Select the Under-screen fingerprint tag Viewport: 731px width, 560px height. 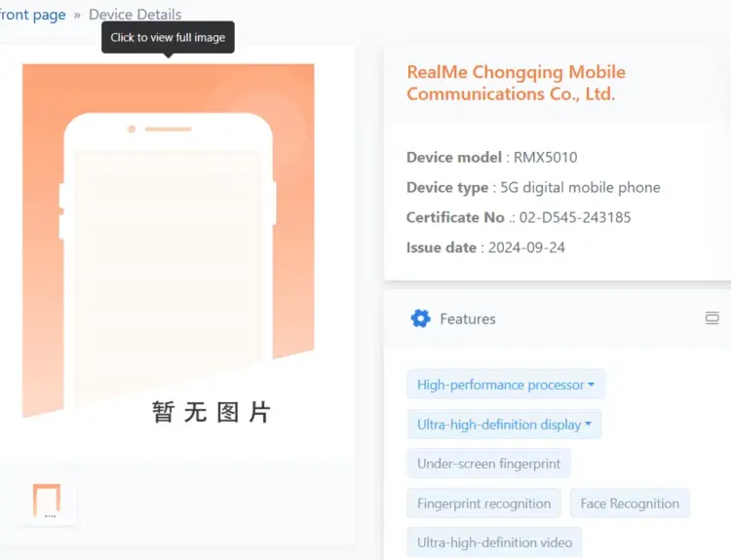488,464
